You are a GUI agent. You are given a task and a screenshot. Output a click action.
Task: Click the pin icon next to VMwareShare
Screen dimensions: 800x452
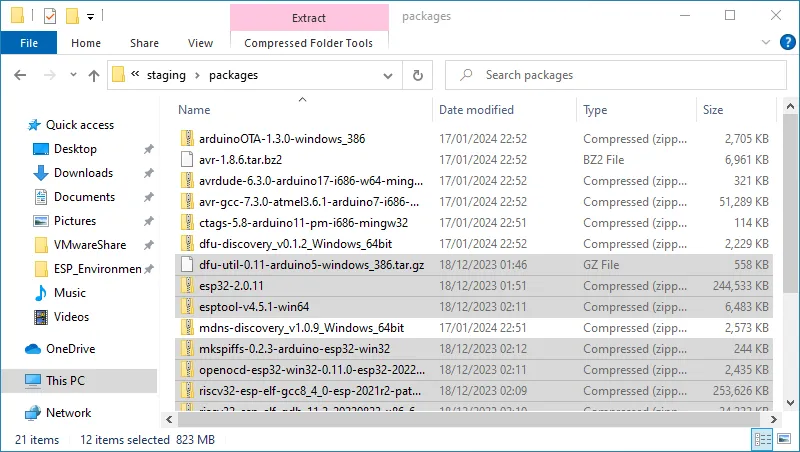(148, 245)
